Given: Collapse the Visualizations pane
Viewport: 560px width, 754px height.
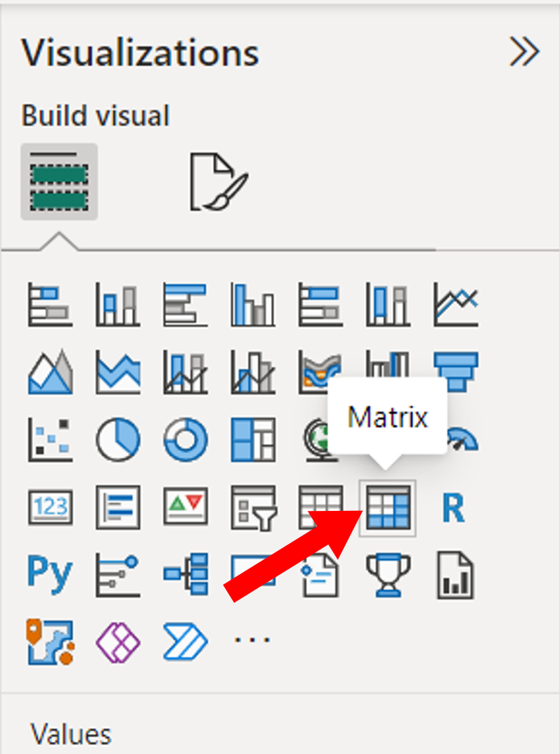Looking at the screenshot, I should click(523, 51).
